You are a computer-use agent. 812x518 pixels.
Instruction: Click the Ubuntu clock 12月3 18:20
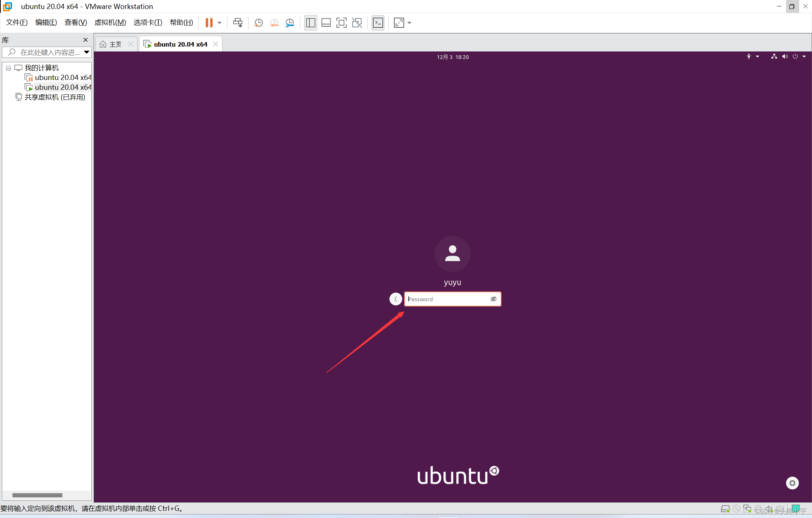click(453, 57)
